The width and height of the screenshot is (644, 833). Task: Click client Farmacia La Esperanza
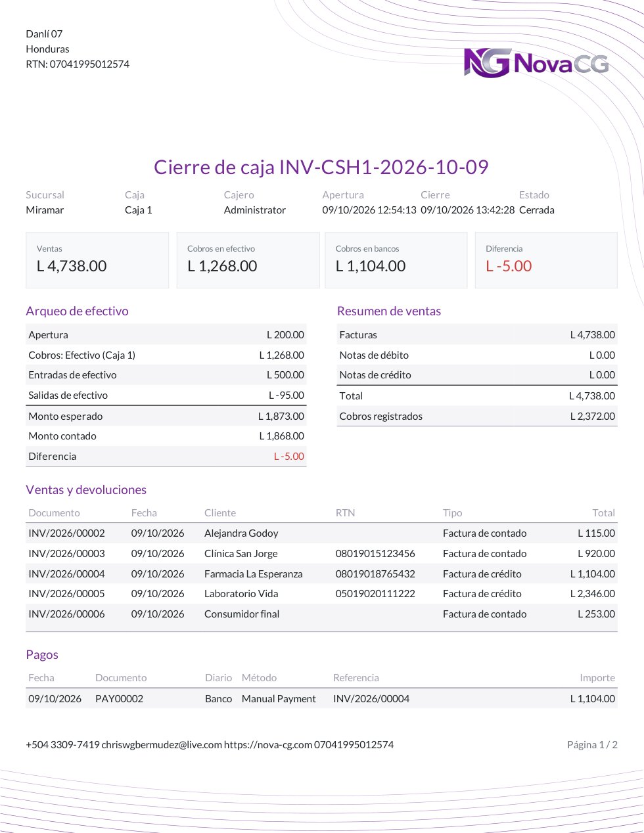[254, 574]
